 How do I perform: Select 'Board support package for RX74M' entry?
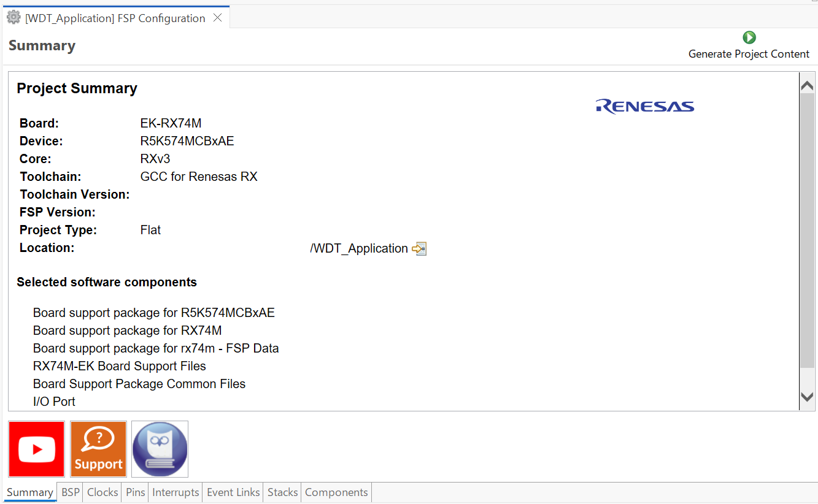click(127, 330)
